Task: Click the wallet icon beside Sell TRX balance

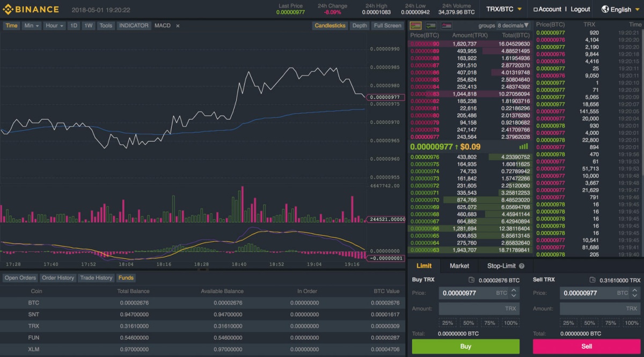Action: coord(592,280)
